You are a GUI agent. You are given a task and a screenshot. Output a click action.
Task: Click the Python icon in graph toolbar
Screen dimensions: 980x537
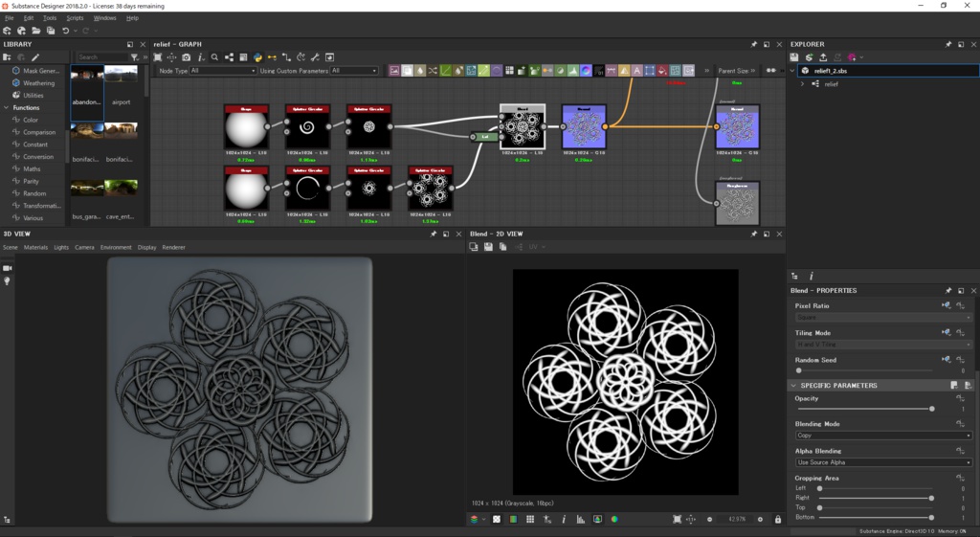[257, 56]
